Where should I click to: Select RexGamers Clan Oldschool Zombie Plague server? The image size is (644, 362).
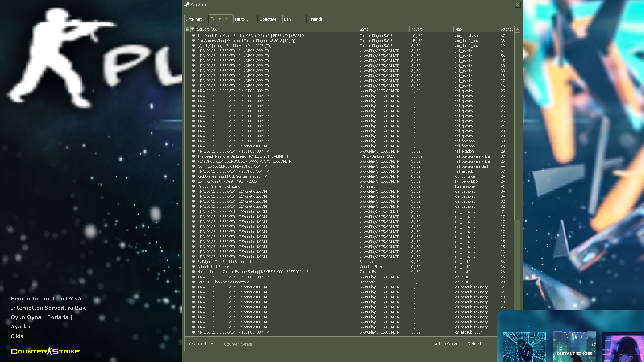tap(349, 41)
